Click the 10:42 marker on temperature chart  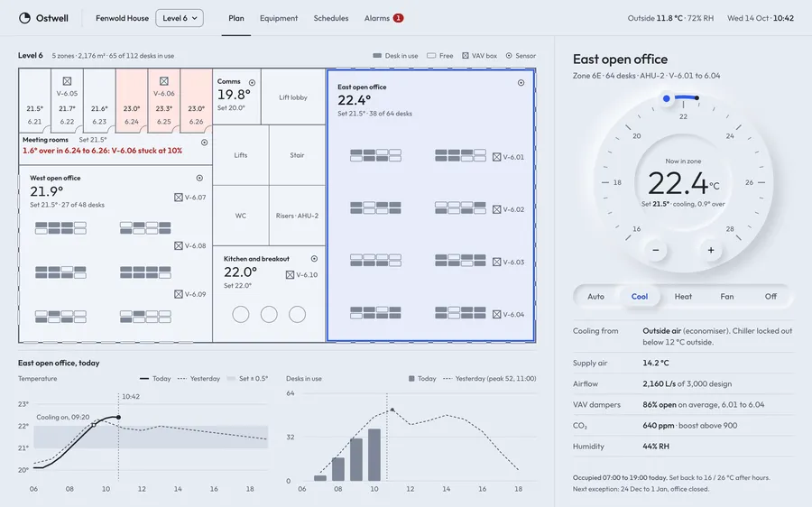pos(131,397)
